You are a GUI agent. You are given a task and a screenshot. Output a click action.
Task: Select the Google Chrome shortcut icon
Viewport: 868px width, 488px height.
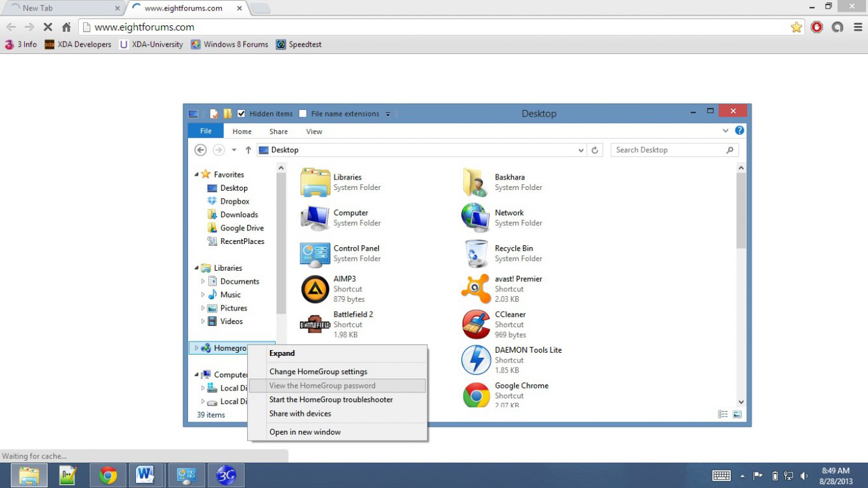[476, 394]
